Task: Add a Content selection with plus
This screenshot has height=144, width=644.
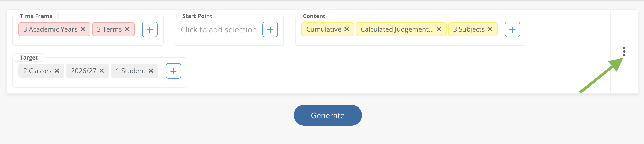Action: point(513,29)
